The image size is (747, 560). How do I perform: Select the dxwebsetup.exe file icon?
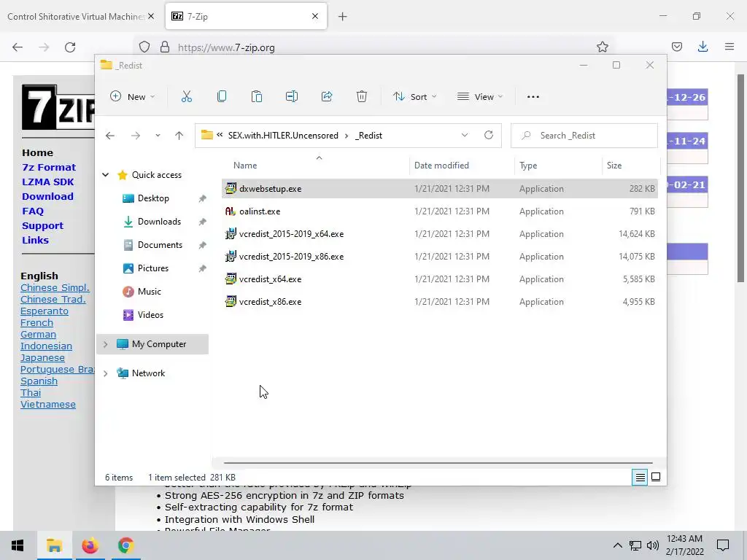coord(231,189)
